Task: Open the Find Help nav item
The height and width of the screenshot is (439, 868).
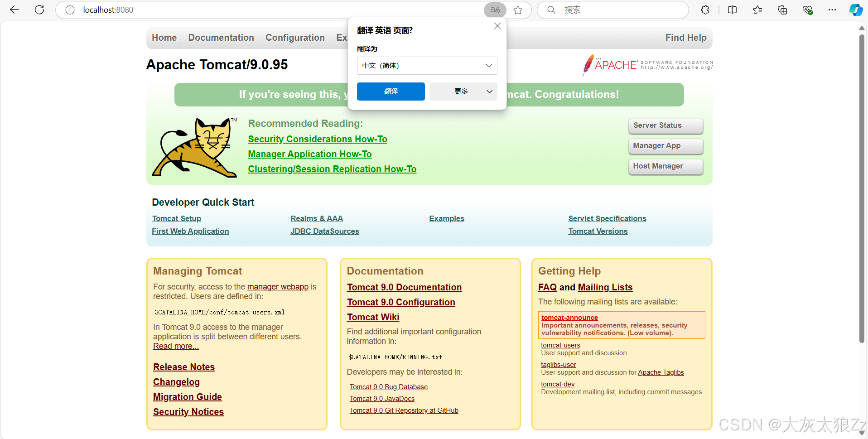Action: click(686, 38)
